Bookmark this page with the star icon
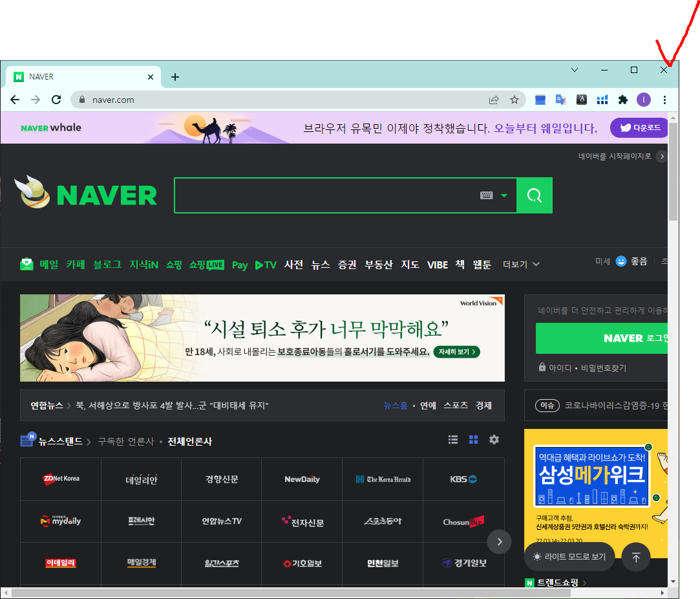The image size is (700, 599). [514, 100]
